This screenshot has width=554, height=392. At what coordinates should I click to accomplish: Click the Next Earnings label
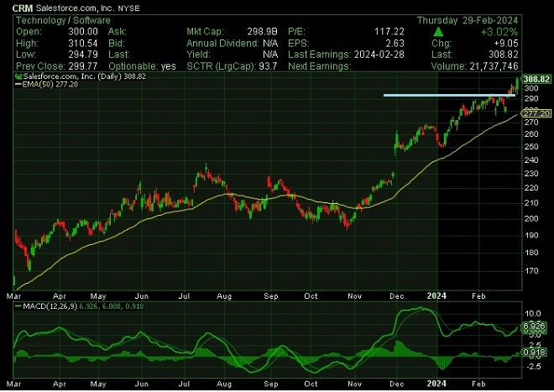pos(320,66)
